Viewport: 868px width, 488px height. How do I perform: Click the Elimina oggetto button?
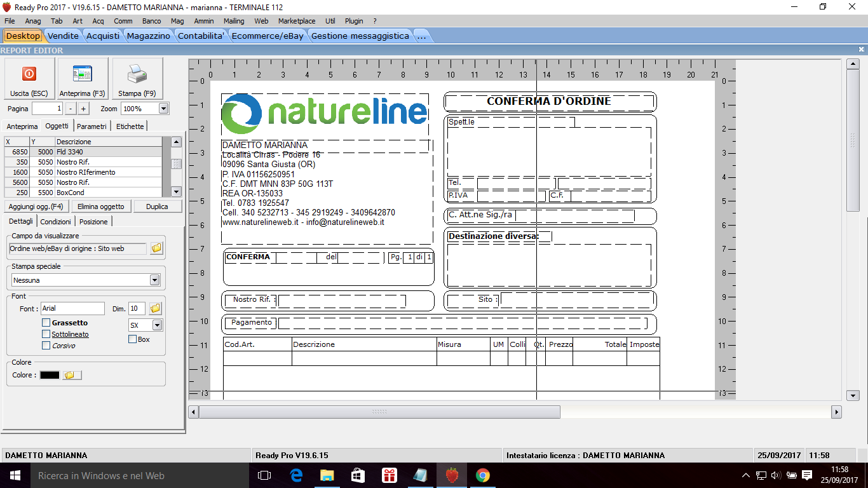coord(102,207)
